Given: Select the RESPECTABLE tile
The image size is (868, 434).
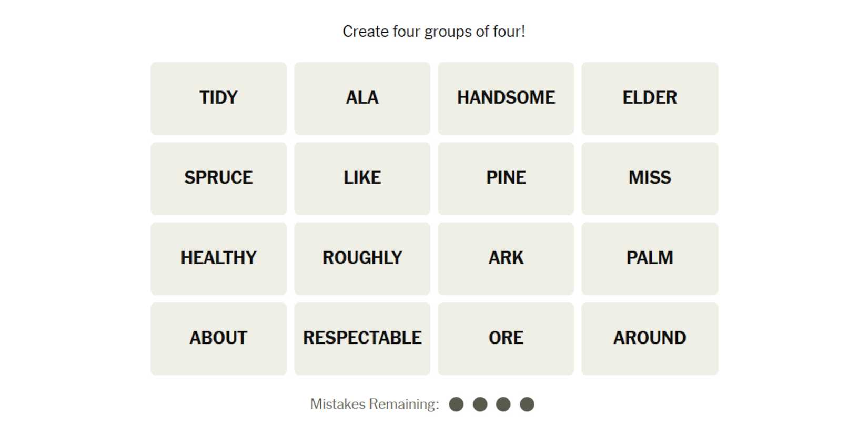Looking at the screenshot, I should pyautogui.click(x=362, y=338).
